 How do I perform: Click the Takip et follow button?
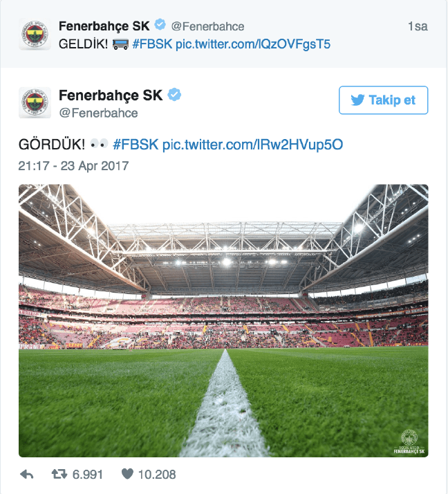[x=383, y=100]
